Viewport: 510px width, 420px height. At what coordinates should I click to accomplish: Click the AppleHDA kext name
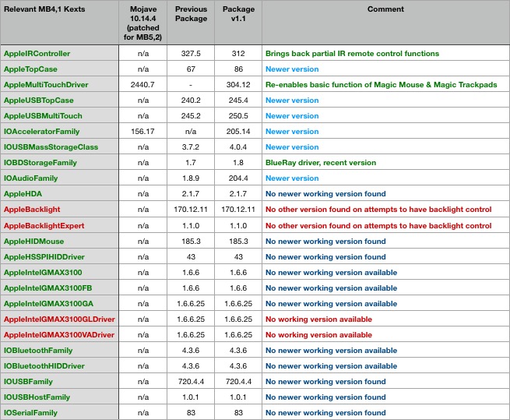(23, 194)
